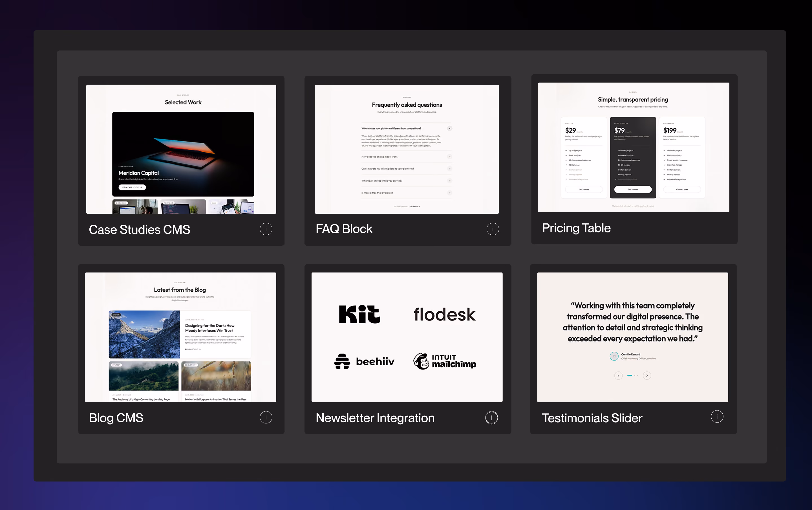
Task: Go to next testimonial with right arrow
Action: pyautogui.click(x=646, y=375)
